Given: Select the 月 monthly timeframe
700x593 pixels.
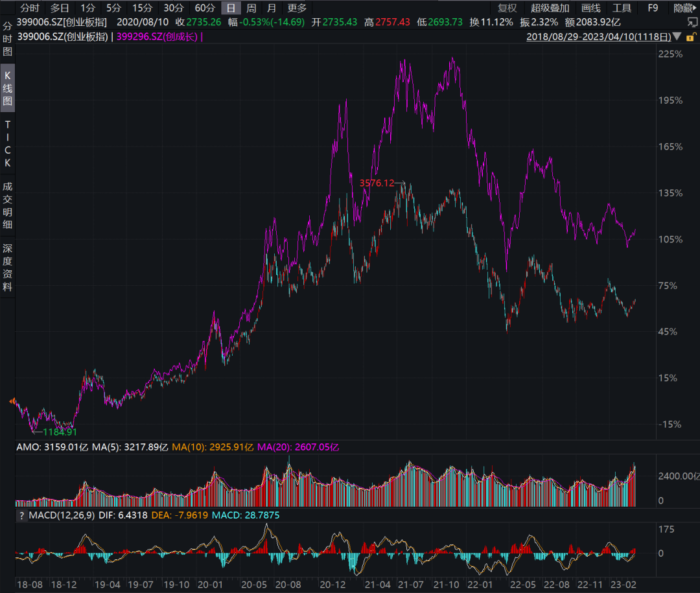Looking at the screenshot, I should coord(272,8).
